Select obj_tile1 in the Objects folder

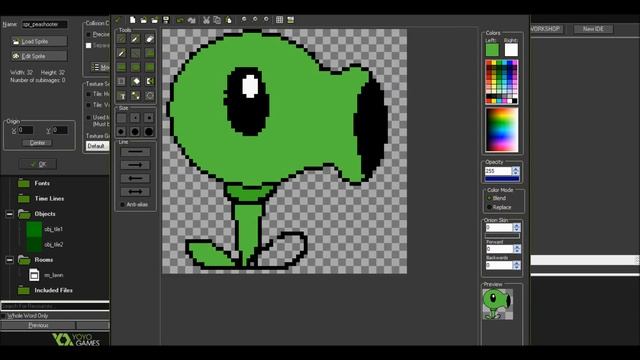click(x=53, y=229)
